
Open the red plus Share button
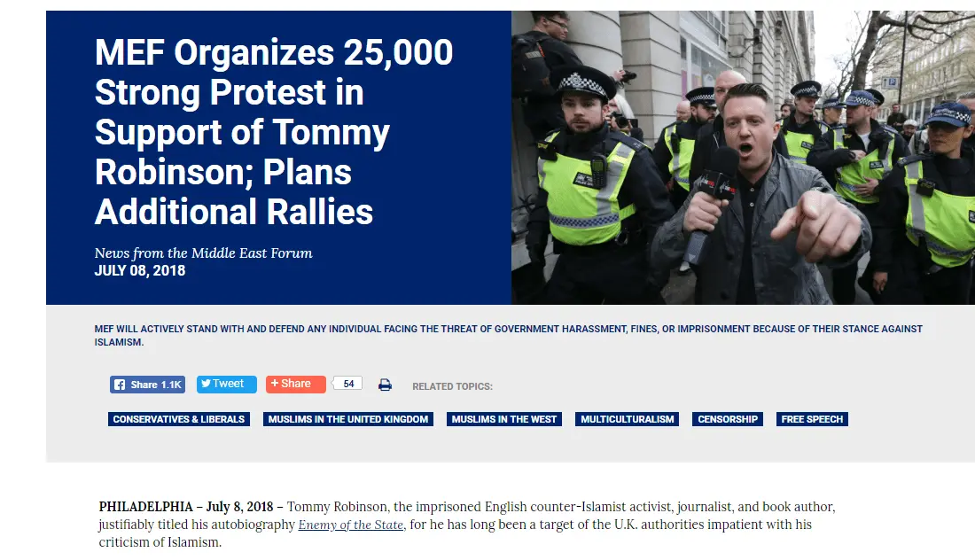click(x=295, y=385)
